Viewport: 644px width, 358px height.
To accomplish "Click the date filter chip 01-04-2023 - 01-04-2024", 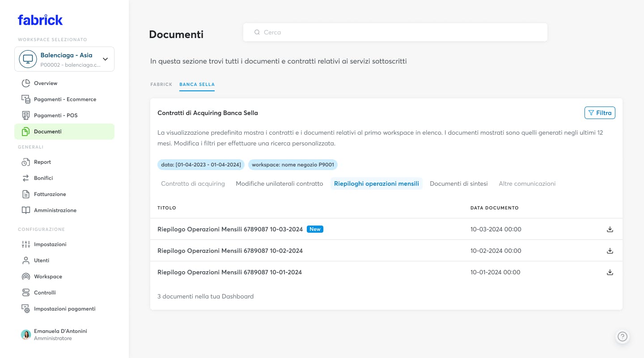I will 201,165.
